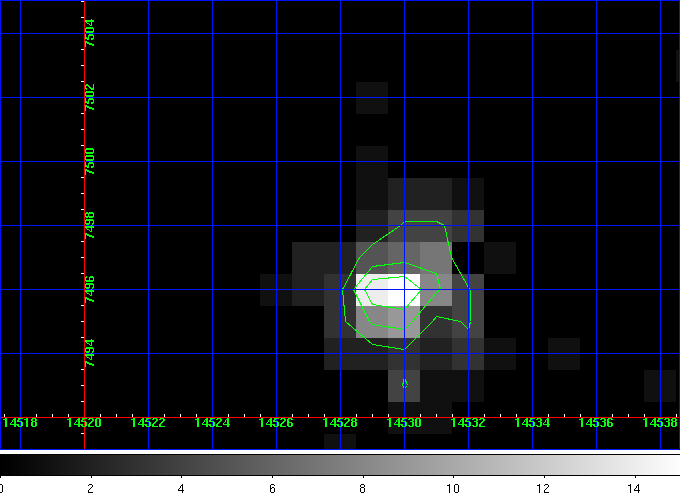Click the x-axis label 14522

pos(148,423)
